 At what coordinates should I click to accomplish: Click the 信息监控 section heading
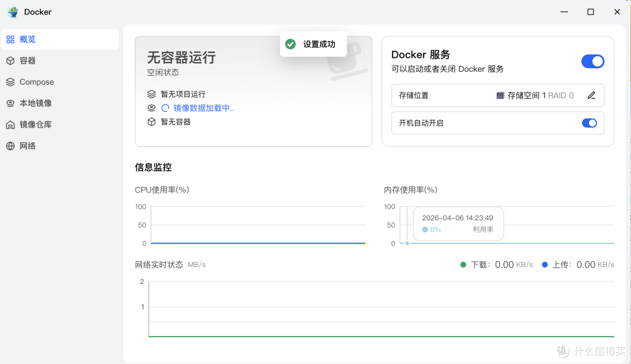[153, 167]
